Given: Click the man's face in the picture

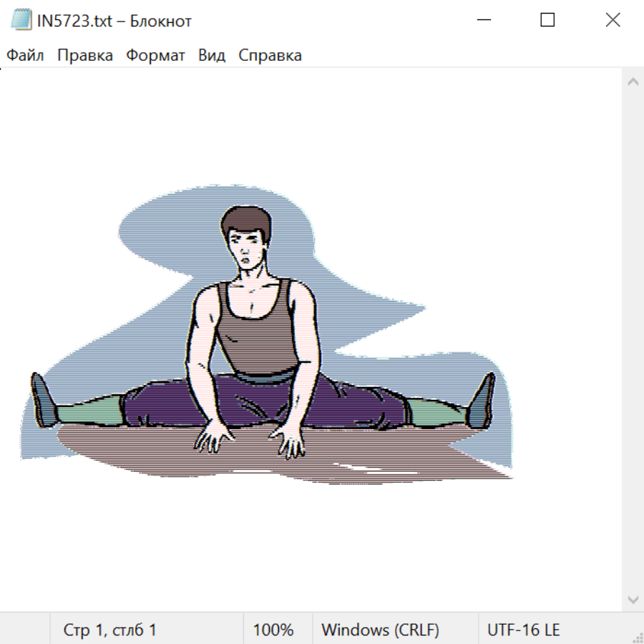Looking at the screenshot, I should click(x=247, y=250).
